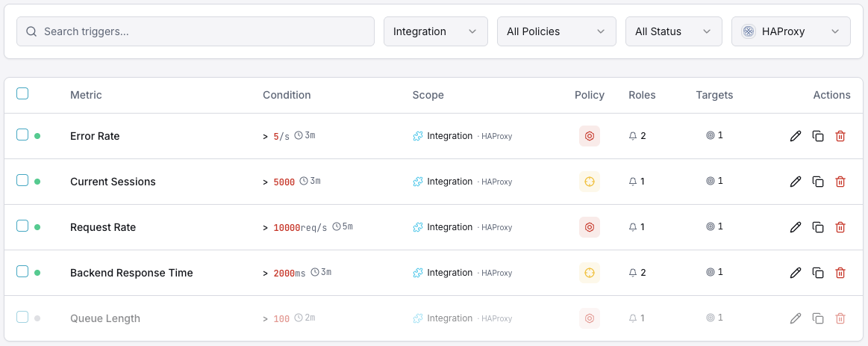The width and height of the screenshot is (868, 346).
Task: Click the yellow policy icon for Current Sessions
Action: click(590, 182)
